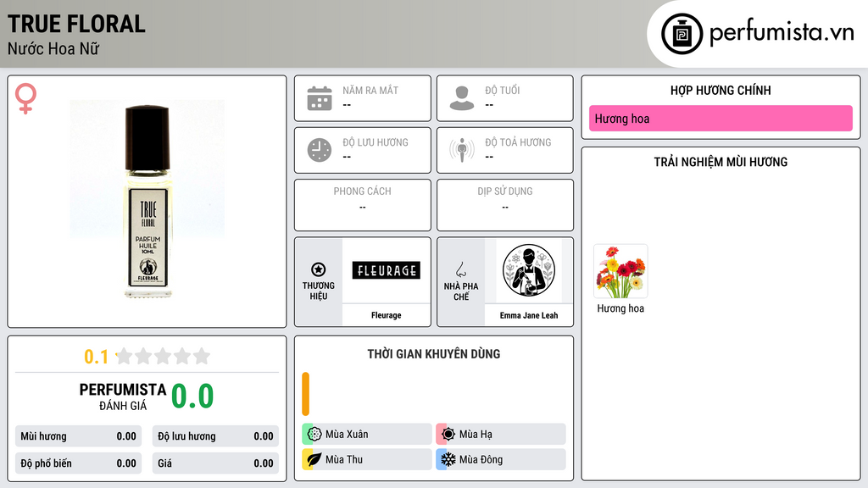Click the five-star rating row

click(163, 357)
